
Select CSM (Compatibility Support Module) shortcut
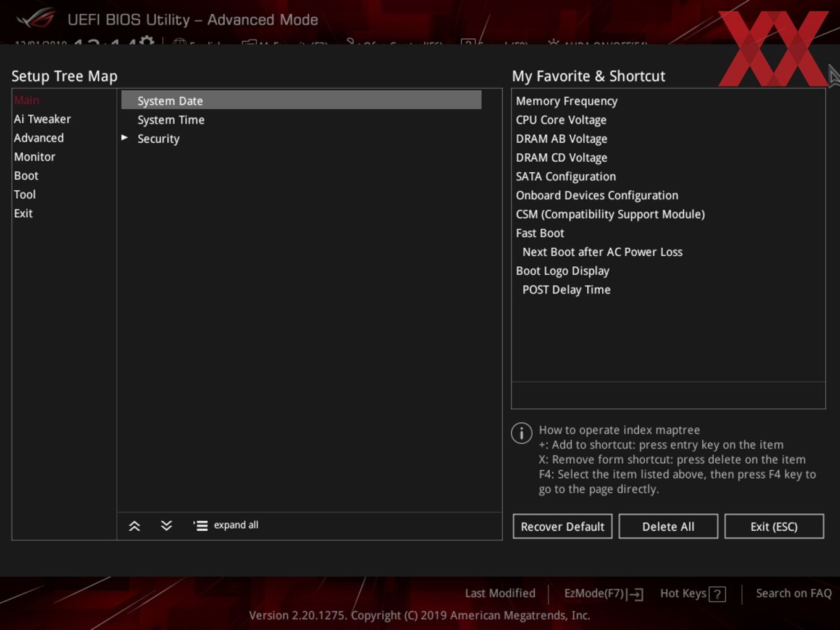610,214
